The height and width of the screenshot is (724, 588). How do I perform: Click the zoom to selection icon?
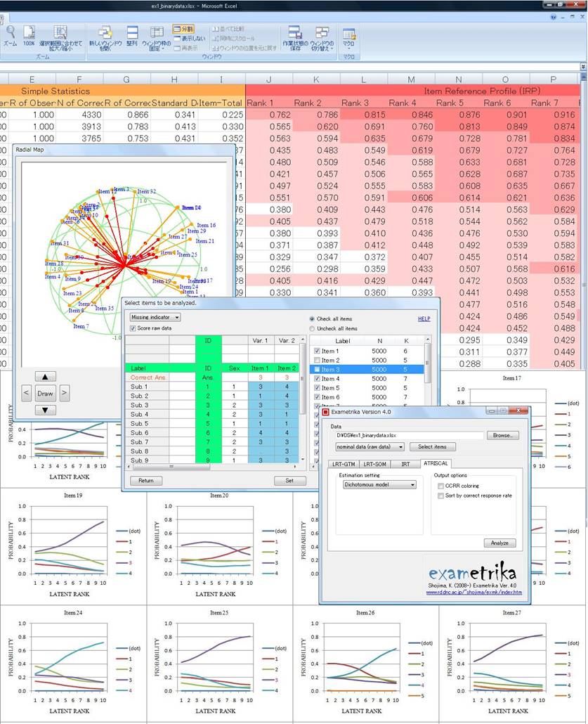60,33
